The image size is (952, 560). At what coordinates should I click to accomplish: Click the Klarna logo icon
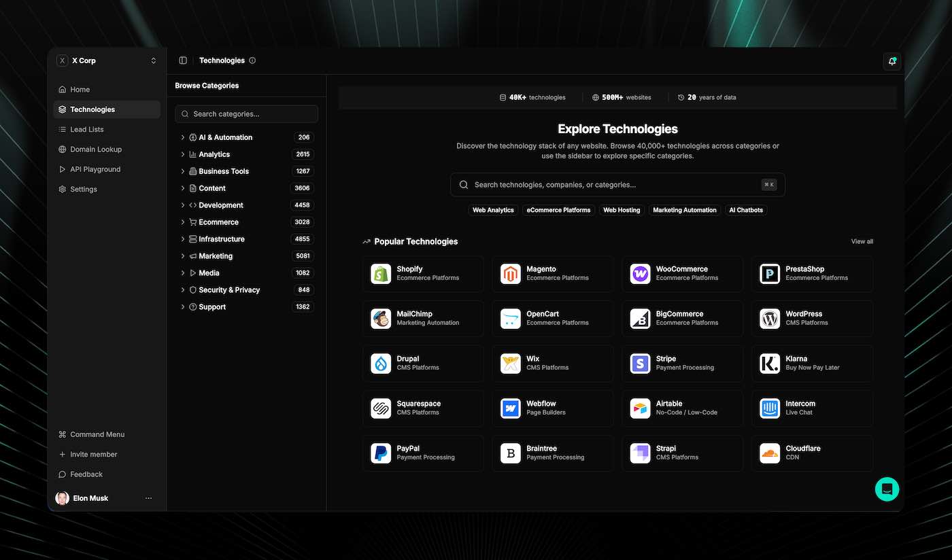[x=770, y=364]
